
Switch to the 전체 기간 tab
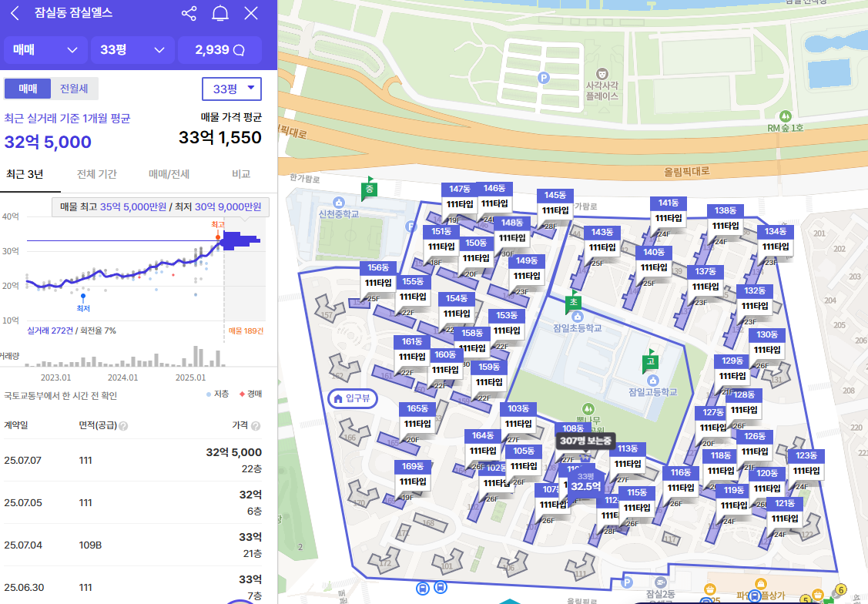coord(97,174)
